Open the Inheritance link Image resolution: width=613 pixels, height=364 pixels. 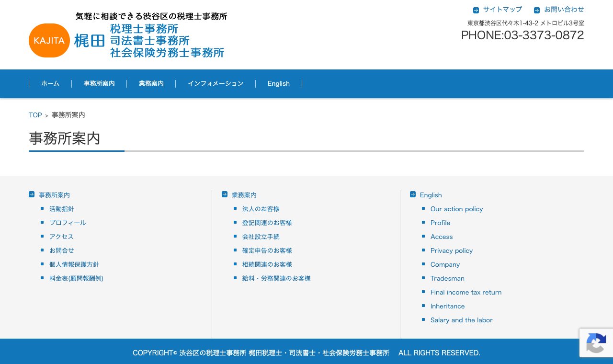coord(448,306)
